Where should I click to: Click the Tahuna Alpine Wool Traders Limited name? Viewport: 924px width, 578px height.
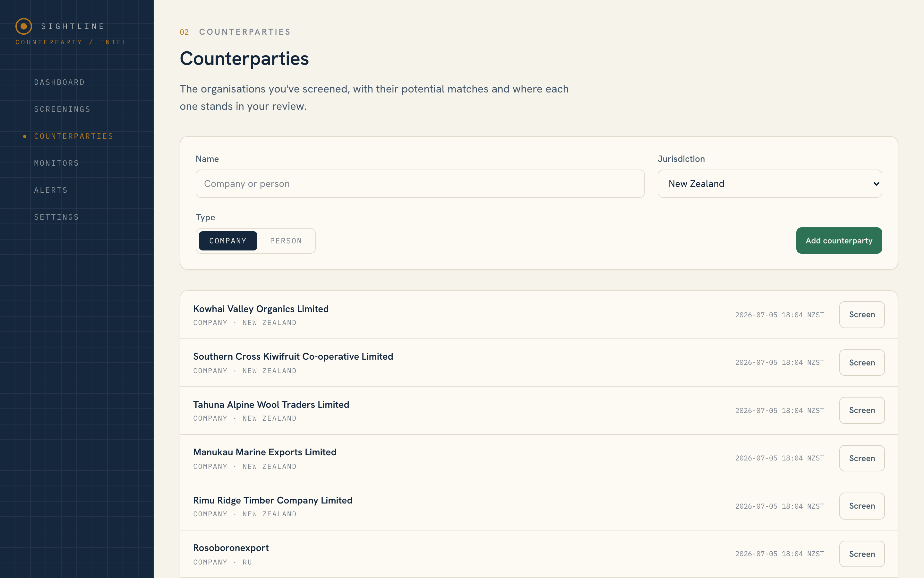tap(271, 405)
